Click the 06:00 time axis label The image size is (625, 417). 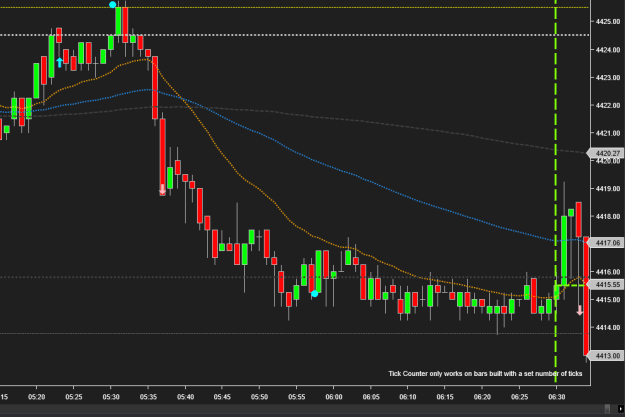pos(334,397)
